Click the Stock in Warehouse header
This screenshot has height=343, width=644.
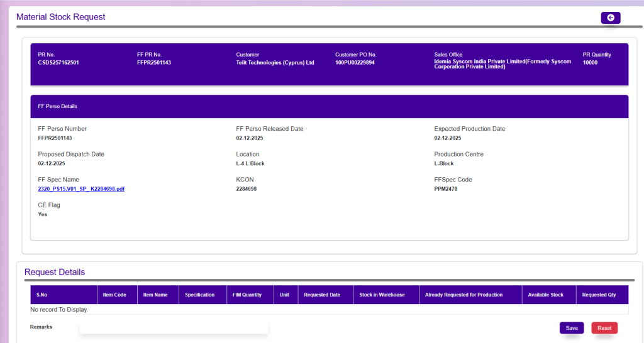pos(382,295)
